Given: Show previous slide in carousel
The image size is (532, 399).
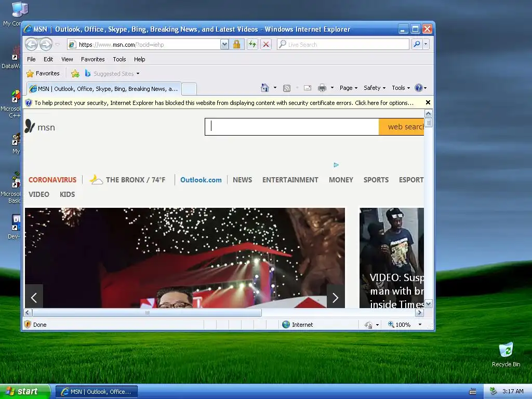Looking at the screenshot, I should (x=34, y=298).
